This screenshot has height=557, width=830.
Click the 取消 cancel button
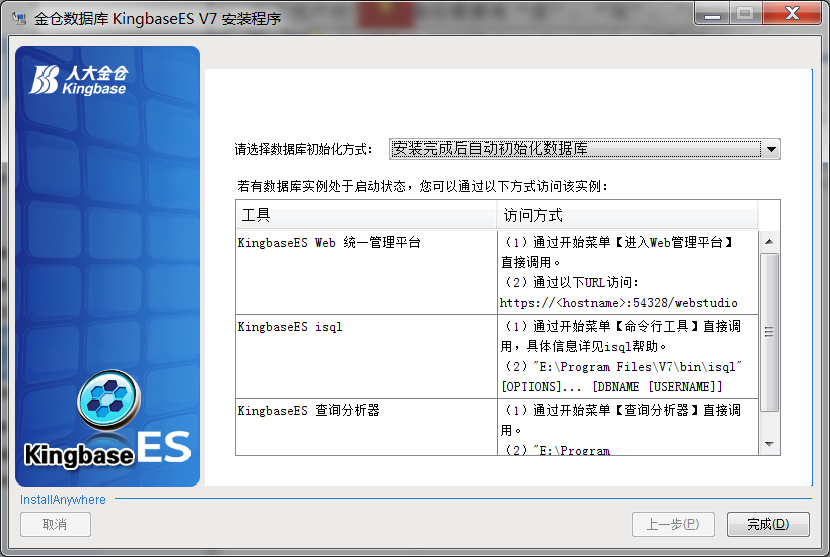point(55,524)
